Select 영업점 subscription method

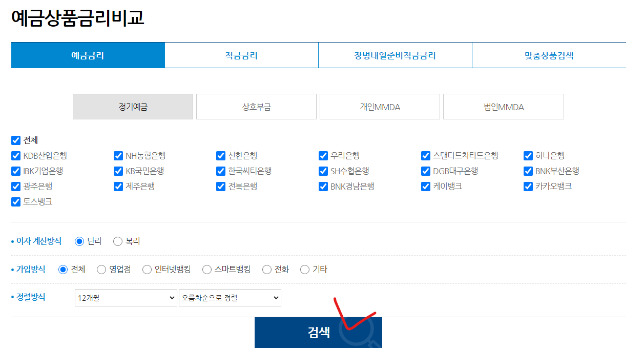[101, 270]
